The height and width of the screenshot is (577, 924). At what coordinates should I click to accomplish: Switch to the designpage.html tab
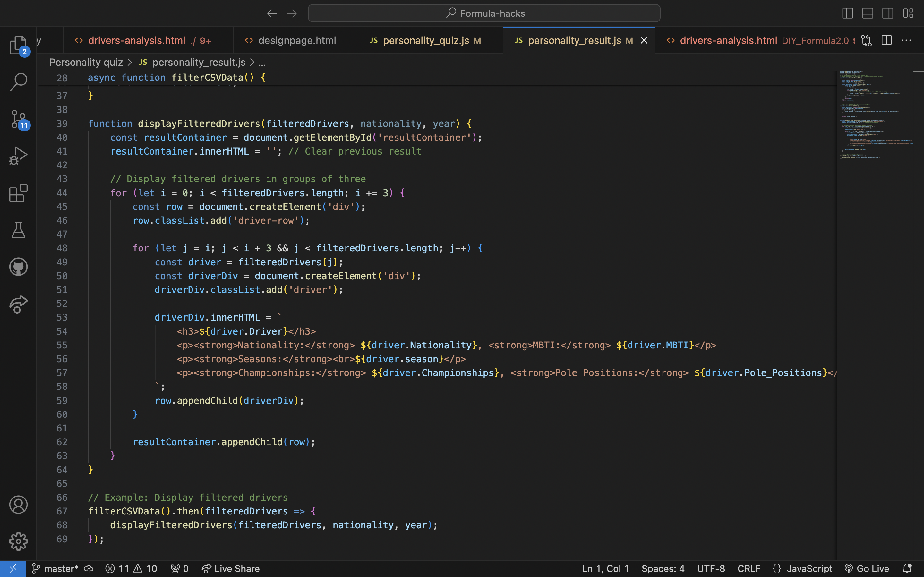click(x=297, y=40)
